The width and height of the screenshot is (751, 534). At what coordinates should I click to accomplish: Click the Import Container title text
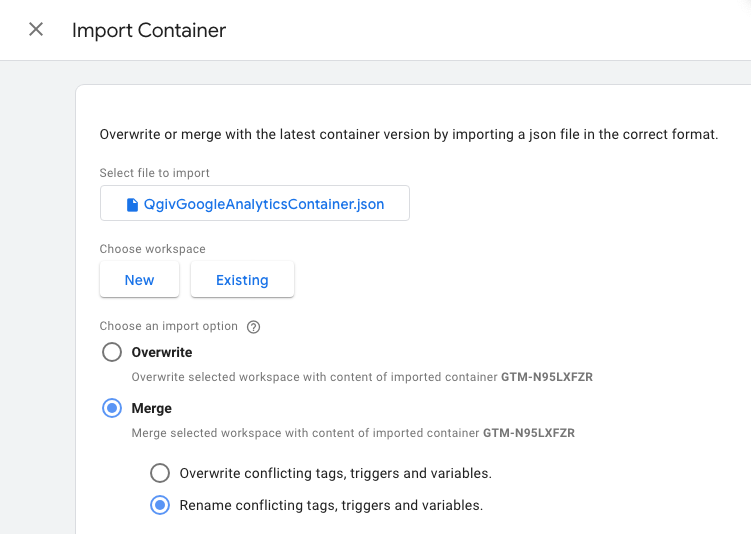click(x=149, y=30)
